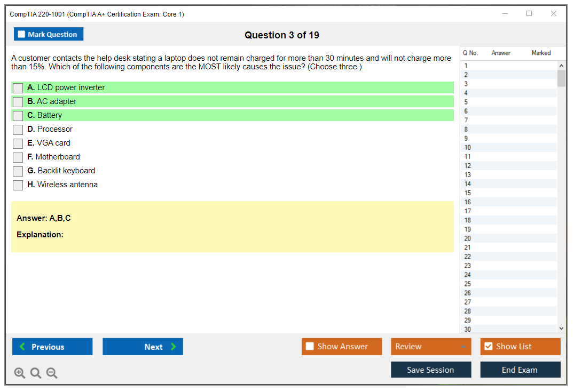Toggle the Mark Question checkbox
This screenshot has width=574, height=392.
(x=22, y=35)
